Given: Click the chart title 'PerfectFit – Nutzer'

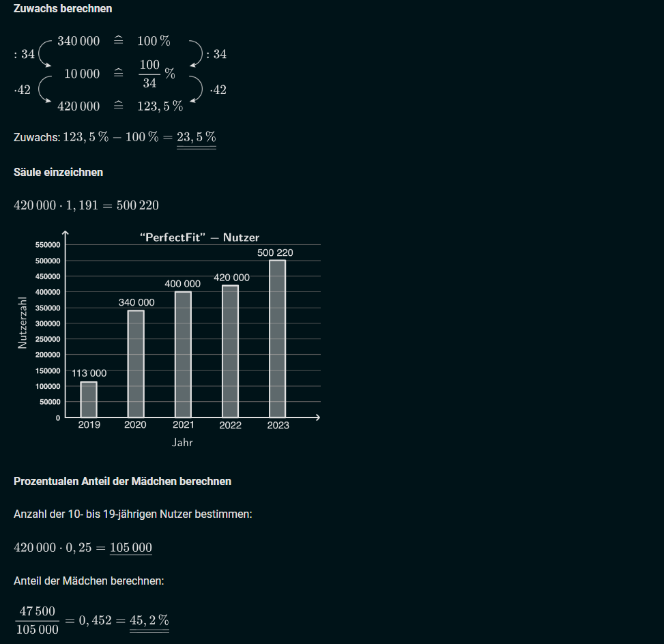Looking at the screenshot, I should click(x=199, y=237).
